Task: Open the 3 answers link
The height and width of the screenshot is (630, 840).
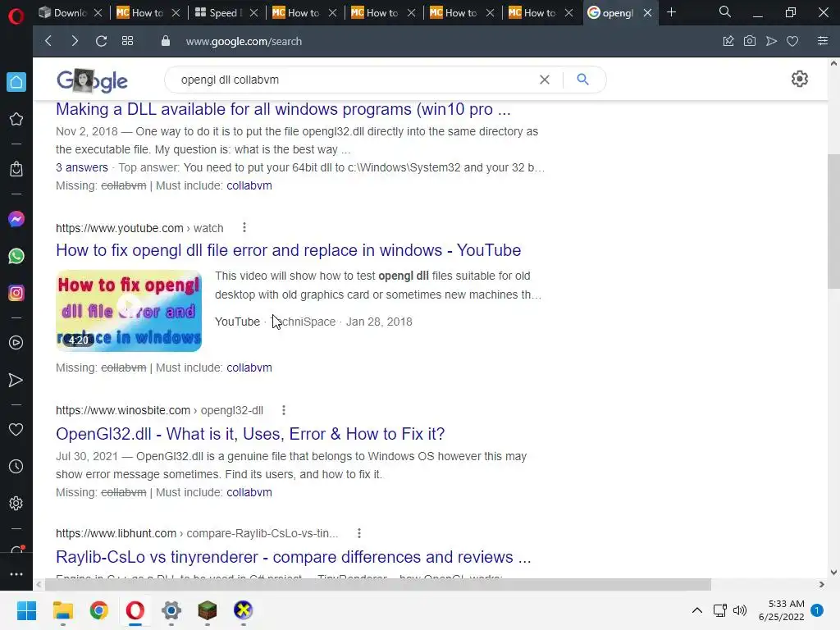Action: point(82,167)
